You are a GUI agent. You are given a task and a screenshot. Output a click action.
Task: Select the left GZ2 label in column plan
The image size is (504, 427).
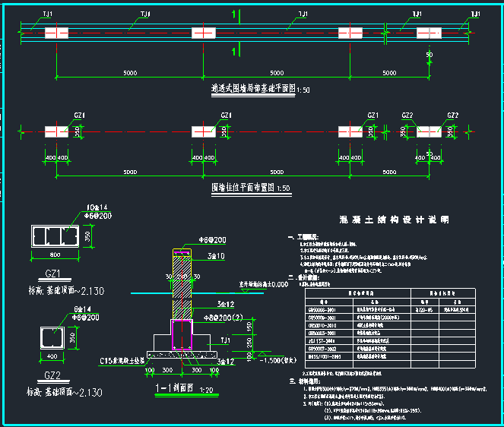(407, 115)
